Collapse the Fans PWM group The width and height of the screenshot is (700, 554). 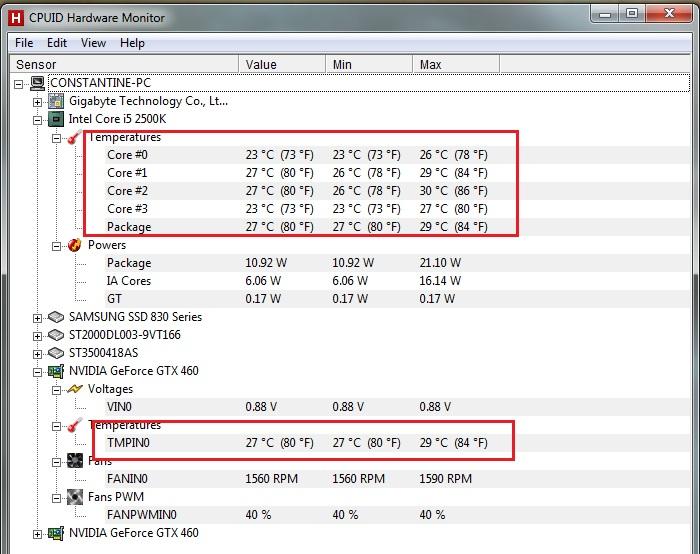point(56,498)
